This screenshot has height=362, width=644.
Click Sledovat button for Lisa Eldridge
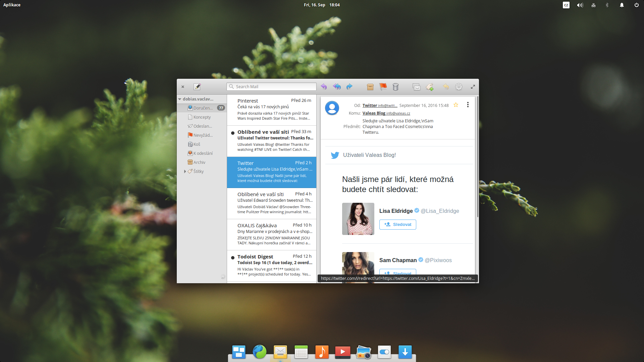pyautogui.click(x=397, y=225)
